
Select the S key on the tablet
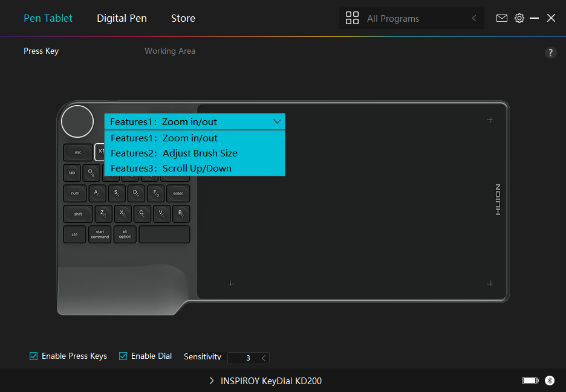[x=117, y=193]
